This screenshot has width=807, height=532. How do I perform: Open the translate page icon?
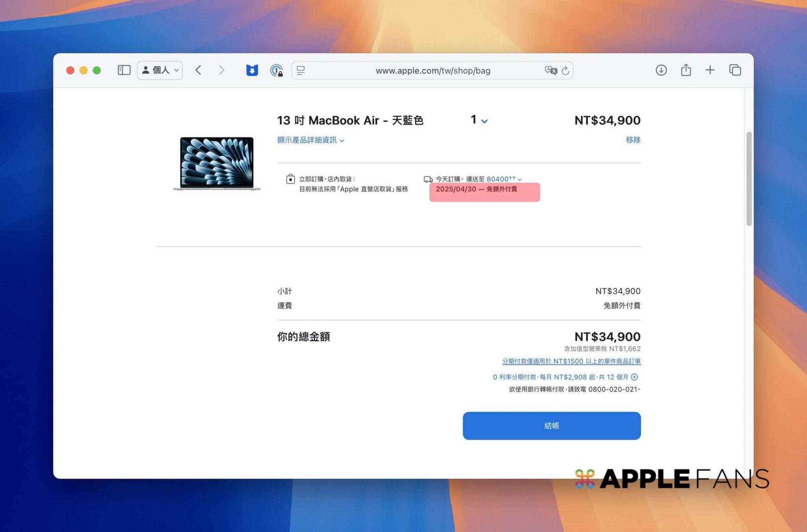550,71
